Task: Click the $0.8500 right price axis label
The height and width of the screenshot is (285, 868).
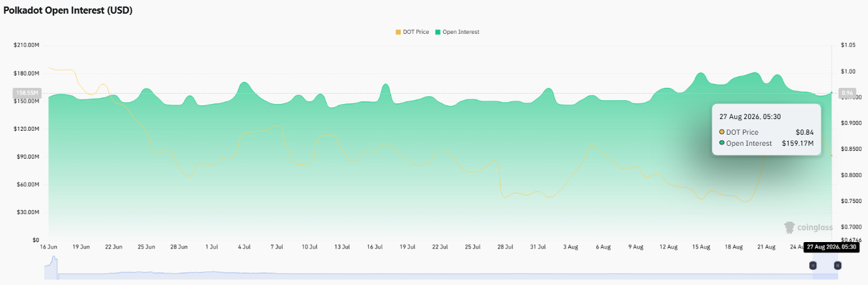Action: [x=851, y=150]
